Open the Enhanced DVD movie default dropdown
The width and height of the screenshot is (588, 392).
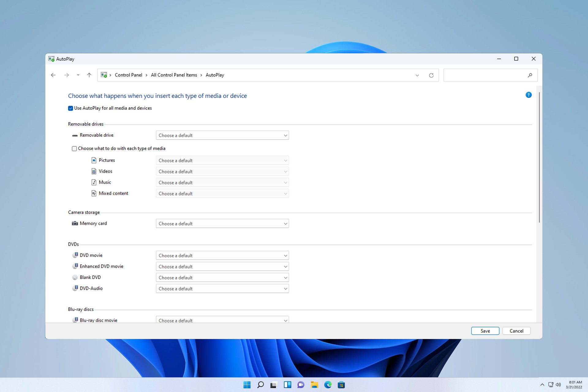222,266
